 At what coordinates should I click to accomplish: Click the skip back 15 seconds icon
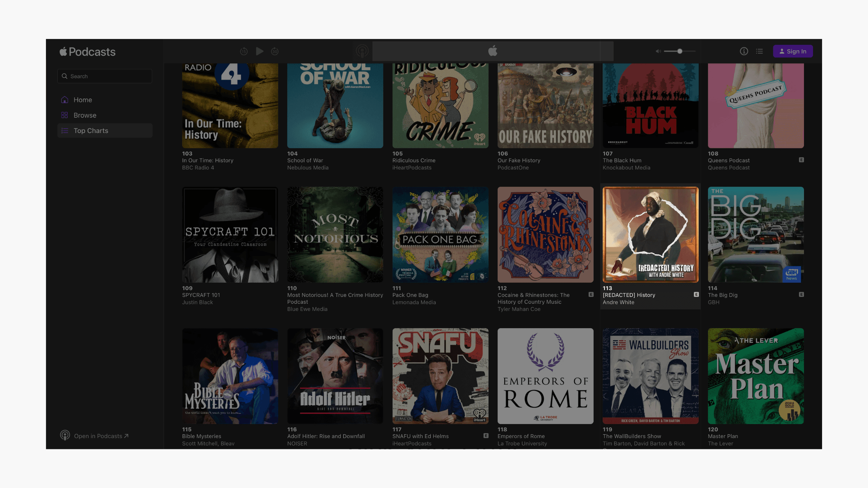[x=244, y=51]
